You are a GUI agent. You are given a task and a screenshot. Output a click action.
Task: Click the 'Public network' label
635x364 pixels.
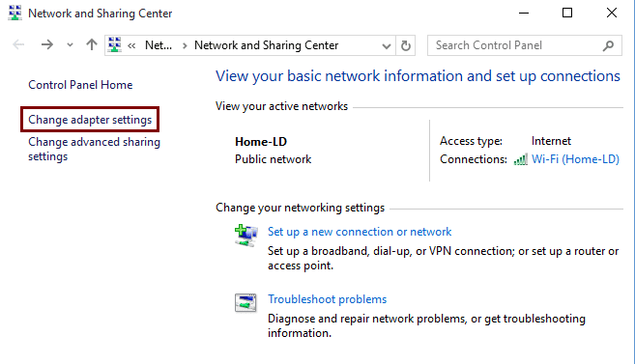pyautogui.click(x=273, y=159)
